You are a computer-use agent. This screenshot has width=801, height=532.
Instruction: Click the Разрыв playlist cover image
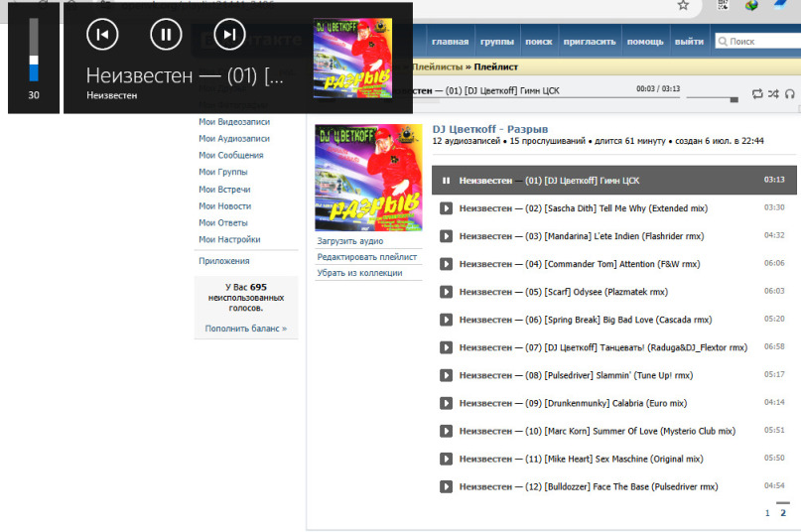click(x=369, y=178)
